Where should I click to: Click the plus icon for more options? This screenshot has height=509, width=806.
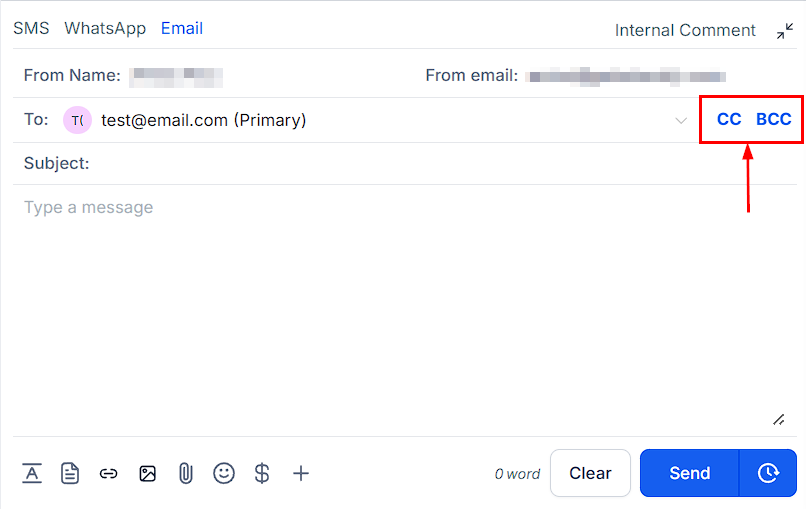pos(301,474)
